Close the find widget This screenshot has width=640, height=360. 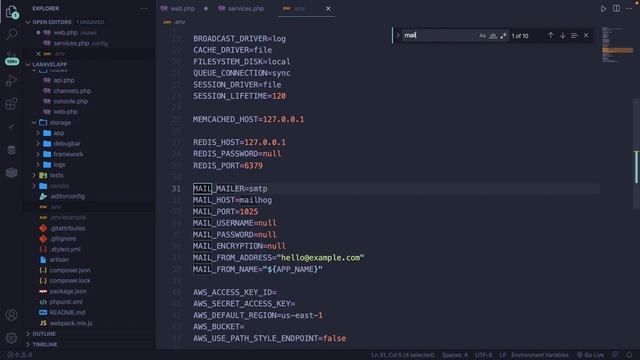[x=586, y=36]
